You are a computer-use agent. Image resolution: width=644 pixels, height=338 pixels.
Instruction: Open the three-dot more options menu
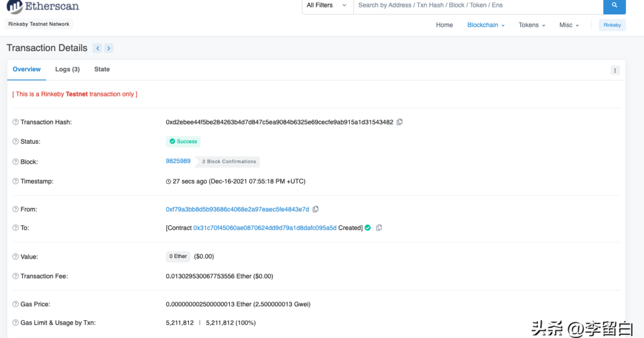(x=615, y=70)
